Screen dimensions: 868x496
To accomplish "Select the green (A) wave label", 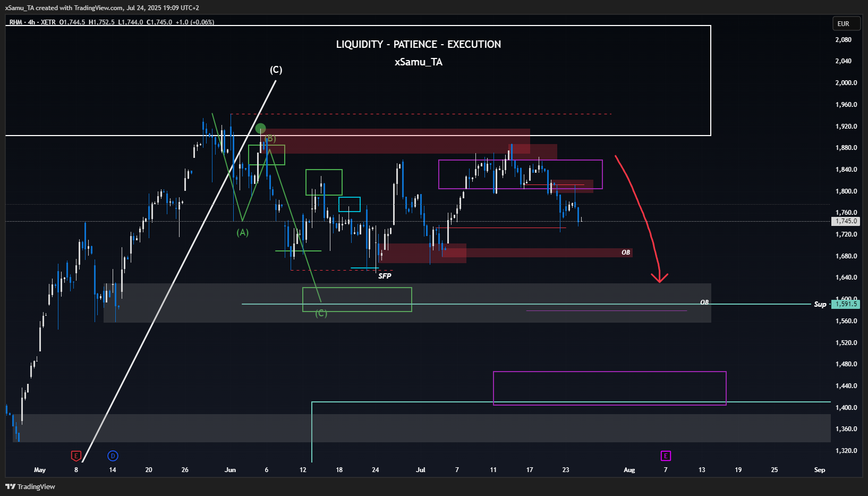I will [x=242, y=232].
